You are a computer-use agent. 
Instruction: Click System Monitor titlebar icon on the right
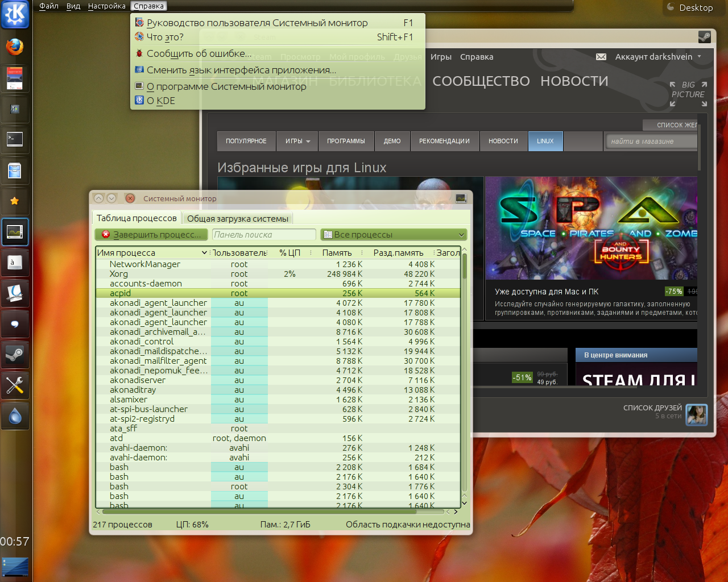coord(461,198)
